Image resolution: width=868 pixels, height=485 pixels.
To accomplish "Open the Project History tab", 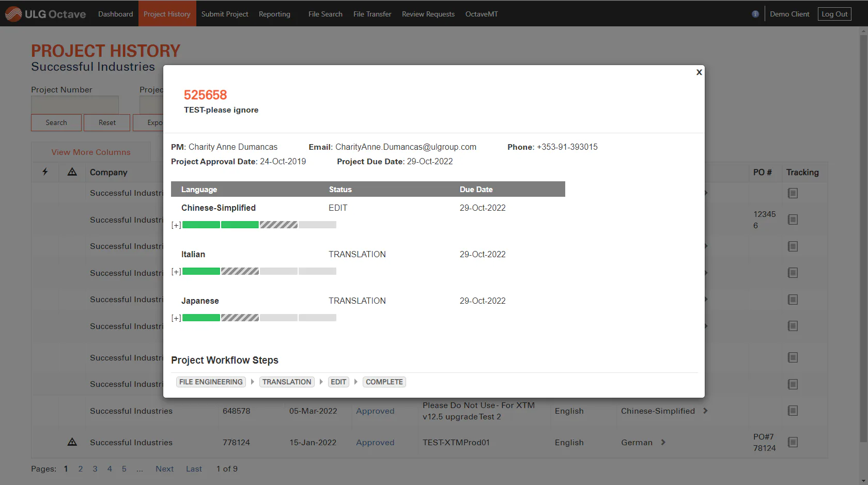I will coord(167,14).
